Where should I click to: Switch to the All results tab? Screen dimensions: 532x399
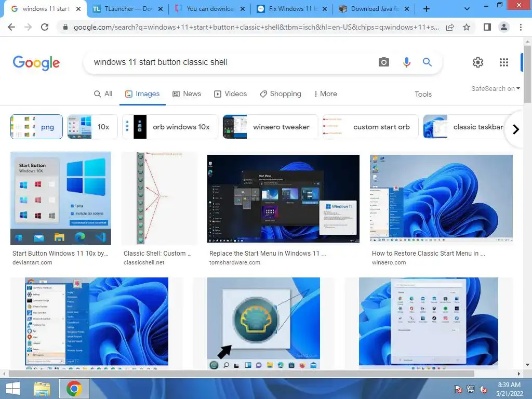coord(103,94)
